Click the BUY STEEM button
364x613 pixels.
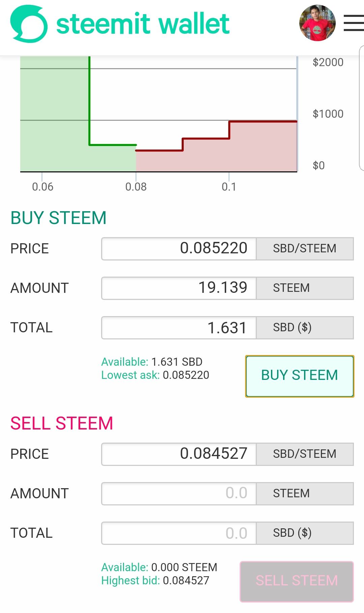300,376
